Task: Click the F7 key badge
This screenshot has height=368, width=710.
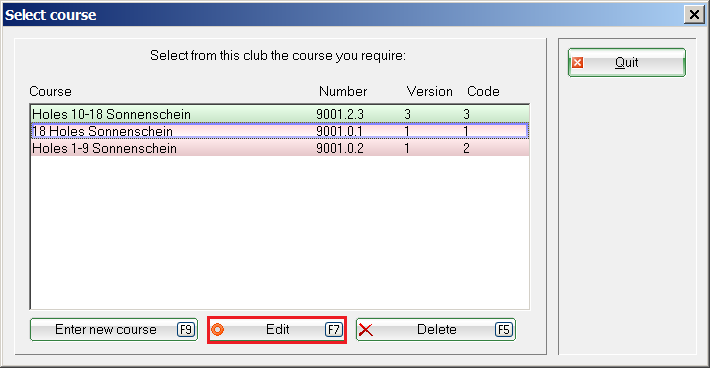Action: [334, 330]
